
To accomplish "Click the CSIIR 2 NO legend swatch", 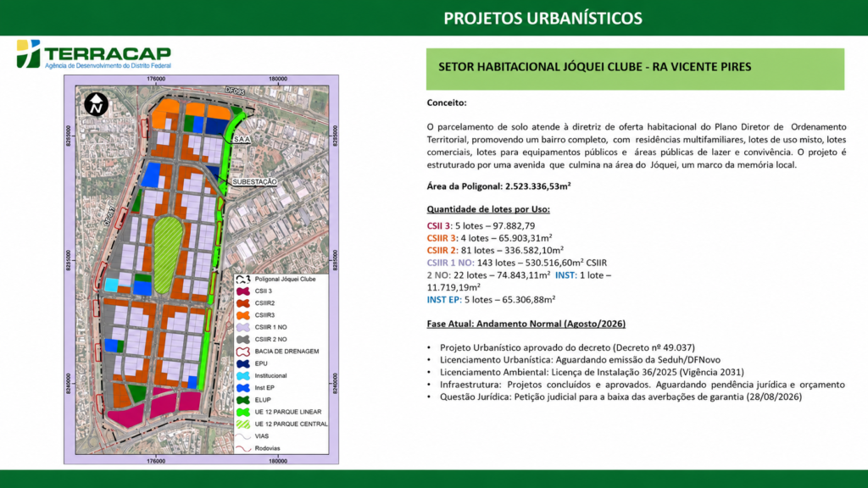I will 243,340.
